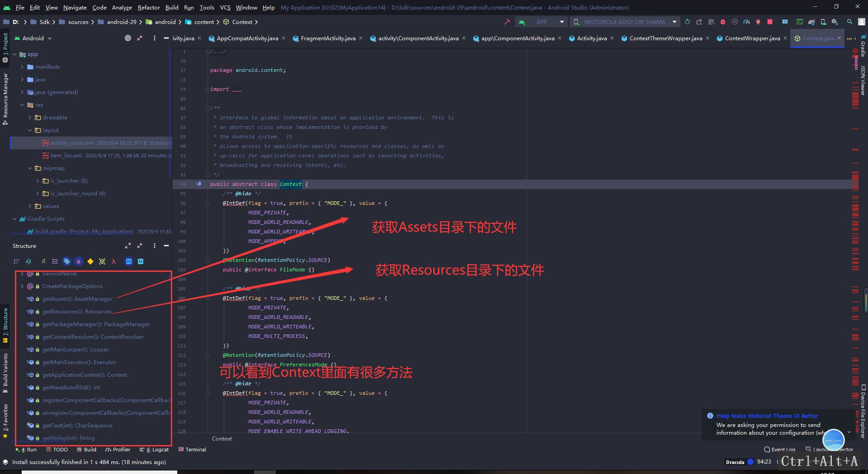
Task: Expand the manifests folder
Action: tap(22, 67)
